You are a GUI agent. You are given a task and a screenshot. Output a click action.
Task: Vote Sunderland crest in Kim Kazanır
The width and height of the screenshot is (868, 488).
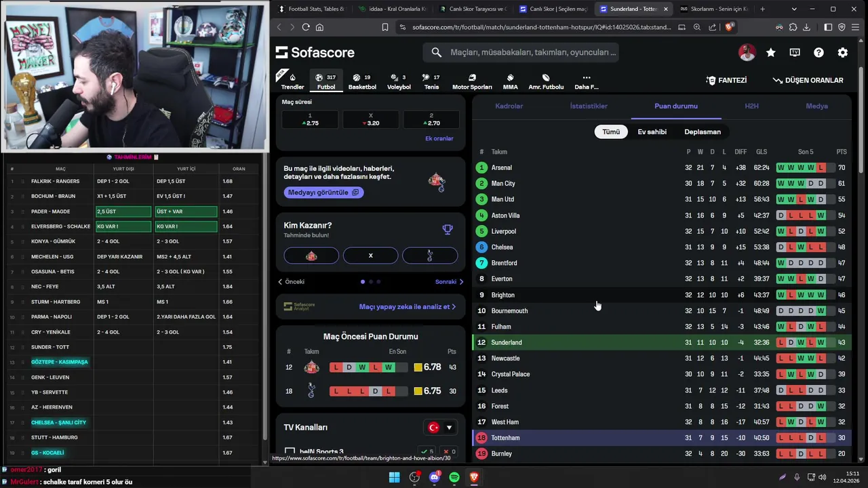(x=311, y=256)
